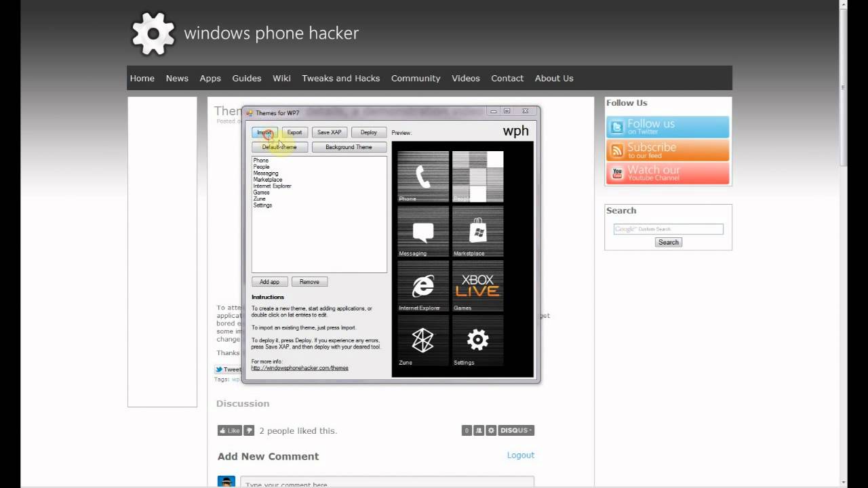Open the Community menu item
The image size is (868, 488).
(416, 78)
